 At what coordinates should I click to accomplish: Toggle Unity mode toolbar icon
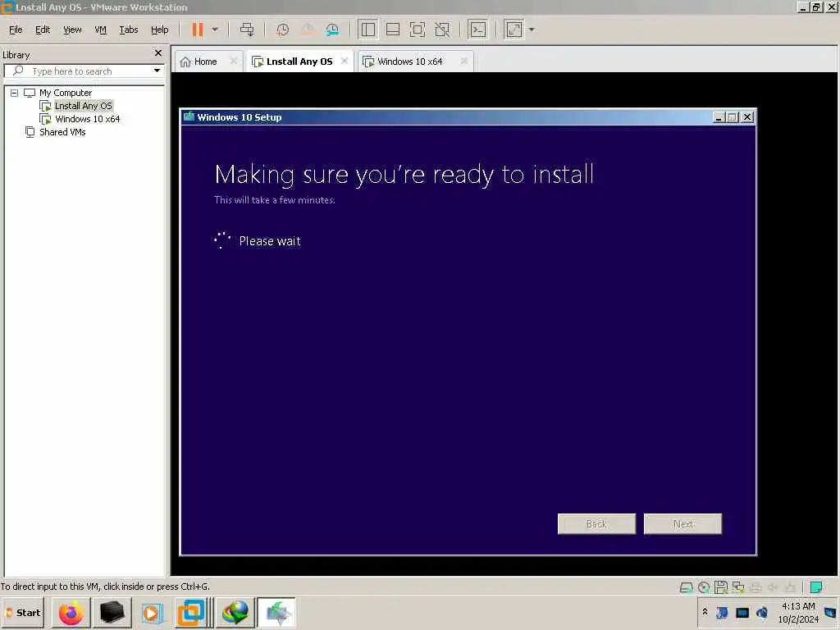coord(442,30)
